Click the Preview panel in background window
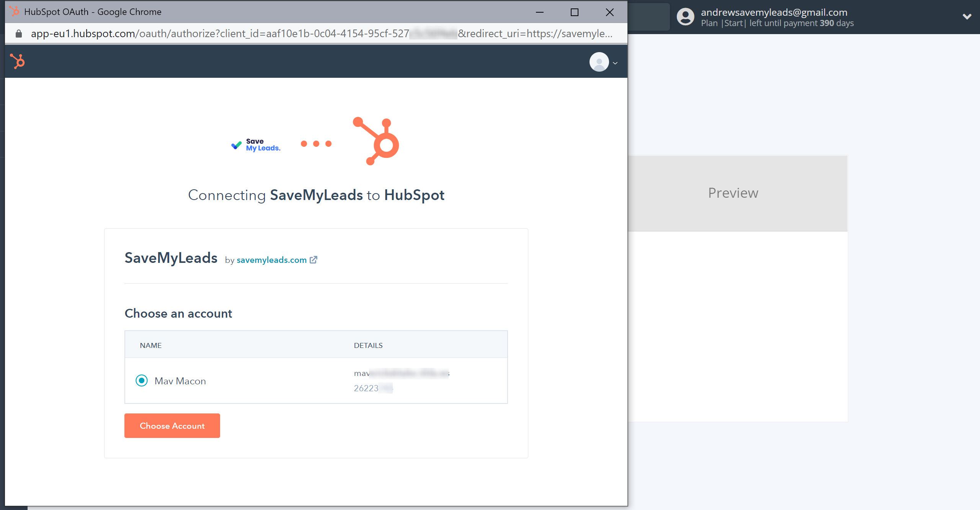Image resolution: width=980 pixels, height=510 pixels. coord(737,193)
